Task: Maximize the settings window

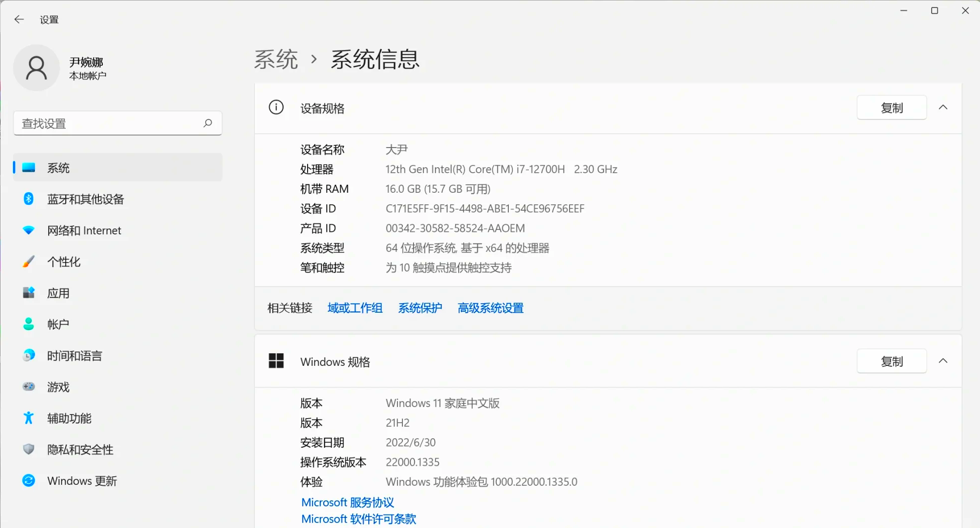Action: pos(934,11)
